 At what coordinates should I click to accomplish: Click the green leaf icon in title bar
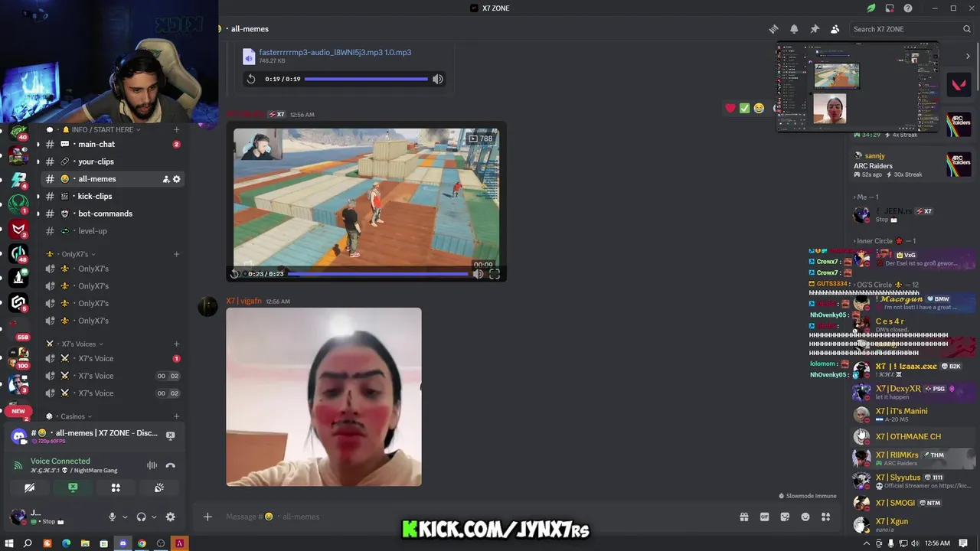coord(871,8)
